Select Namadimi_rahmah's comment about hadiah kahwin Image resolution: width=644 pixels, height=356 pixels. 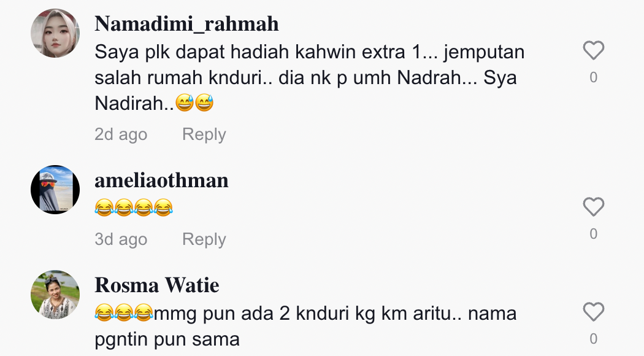(x=310, y=78)
